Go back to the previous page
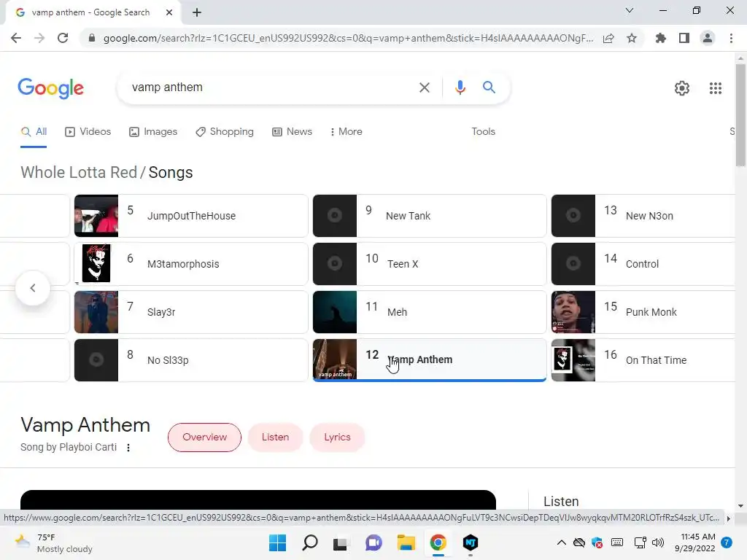747x560 pixels. point(16,38)
